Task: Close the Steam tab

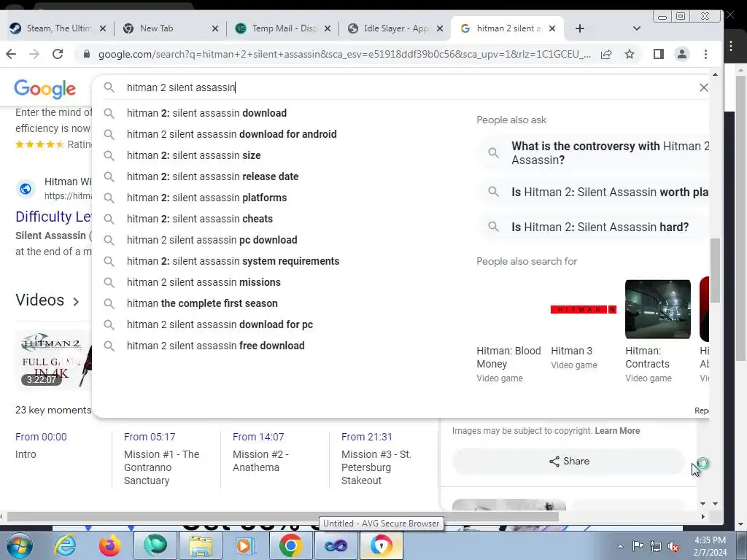Action: [102, 28]
